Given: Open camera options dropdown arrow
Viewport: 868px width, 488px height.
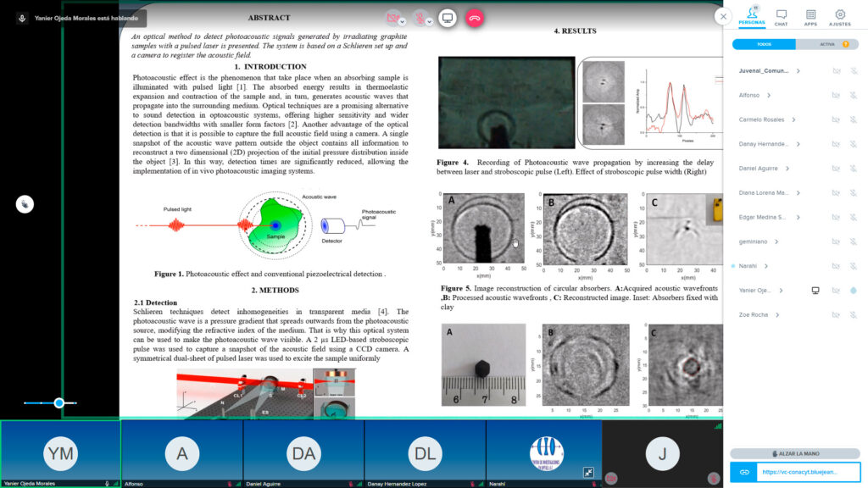Looking at the screenshot, I should click(403, 21).
